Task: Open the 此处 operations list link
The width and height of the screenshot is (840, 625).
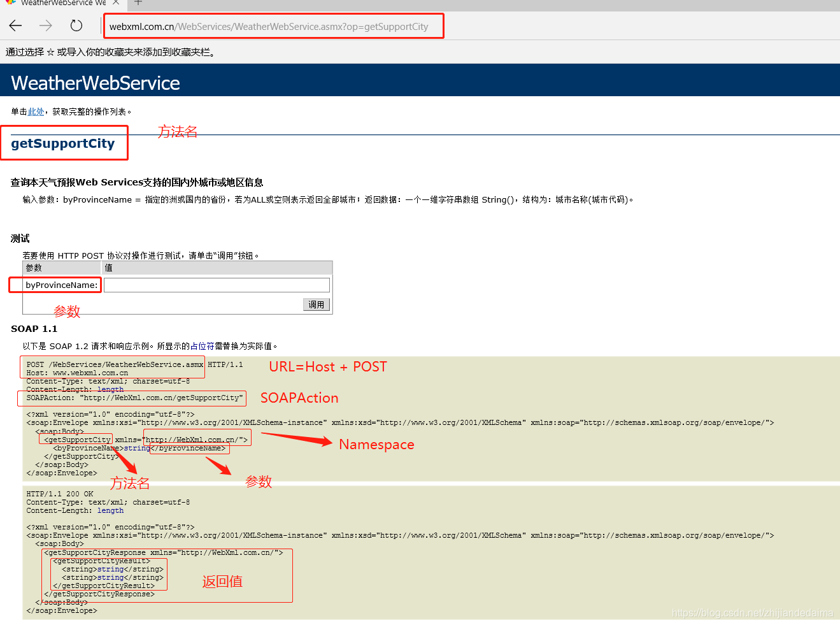Action: point(36,111)
